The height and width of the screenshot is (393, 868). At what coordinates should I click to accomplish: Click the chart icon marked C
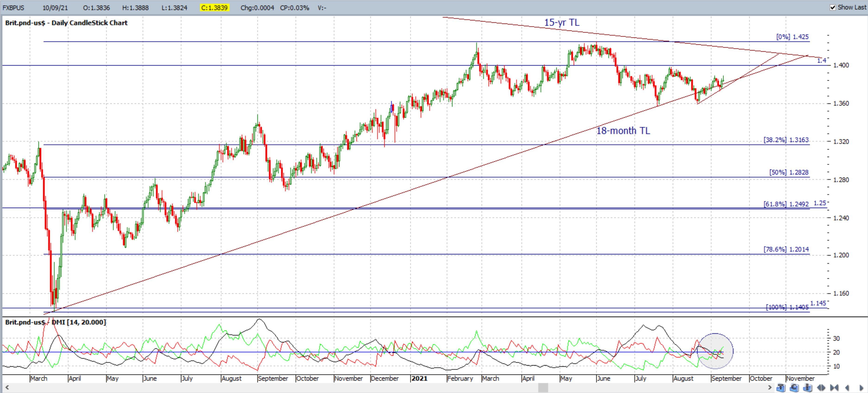794,388
